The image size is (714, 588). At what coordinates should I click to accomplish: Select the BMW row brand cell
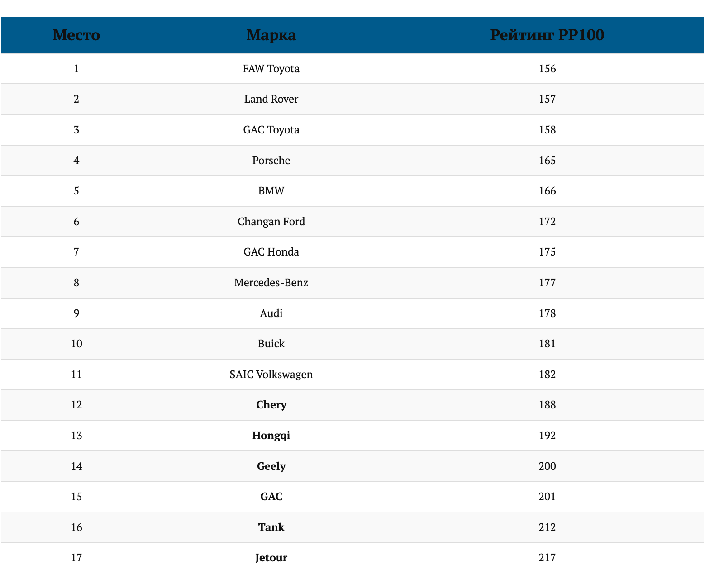pyautogui.click(x=271, y=191)
